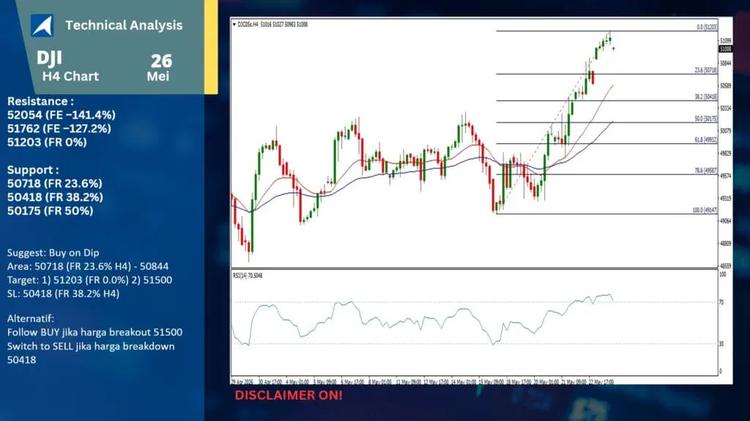Click the month label Mei
The height and width of the screenshot is (421, 750).
[158, 77]
